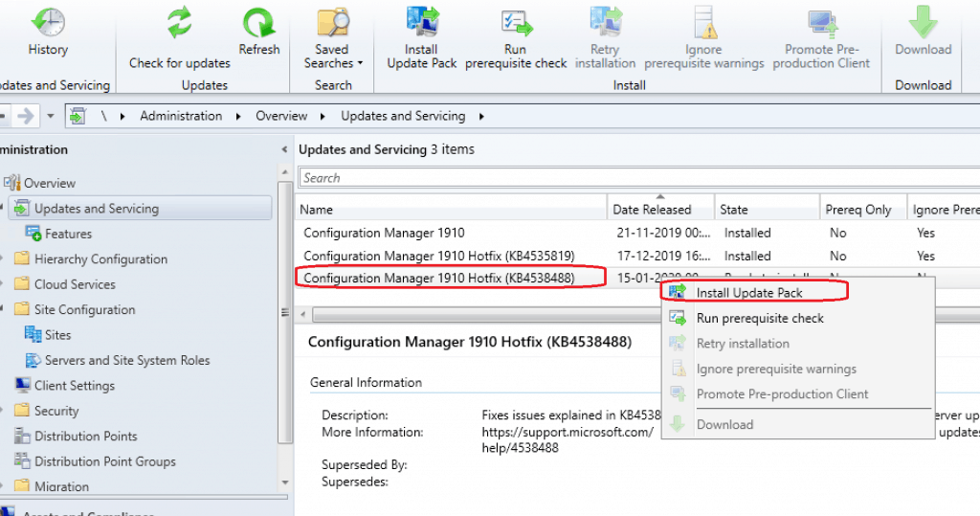Screen dimensions: 980x516
Task: Open Site Configuration folder
Action: tap(84, 309)
